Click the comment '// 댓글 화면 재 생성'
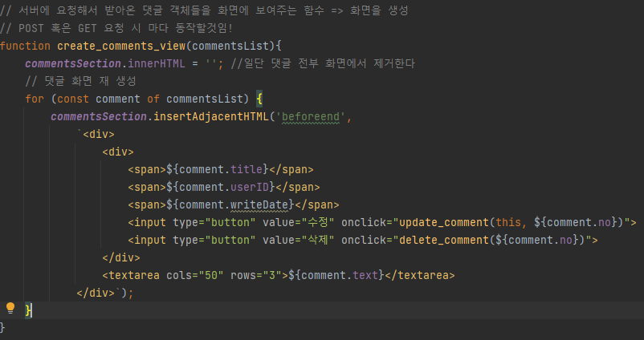Screen dimensions: 644x340 (x=80, y=81)
